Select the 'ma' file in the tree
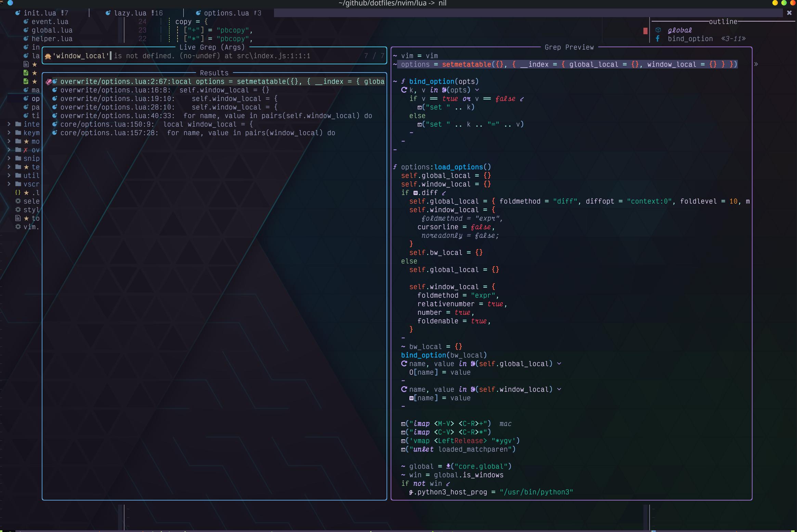The image size is (797, 532). pos(31,90)
